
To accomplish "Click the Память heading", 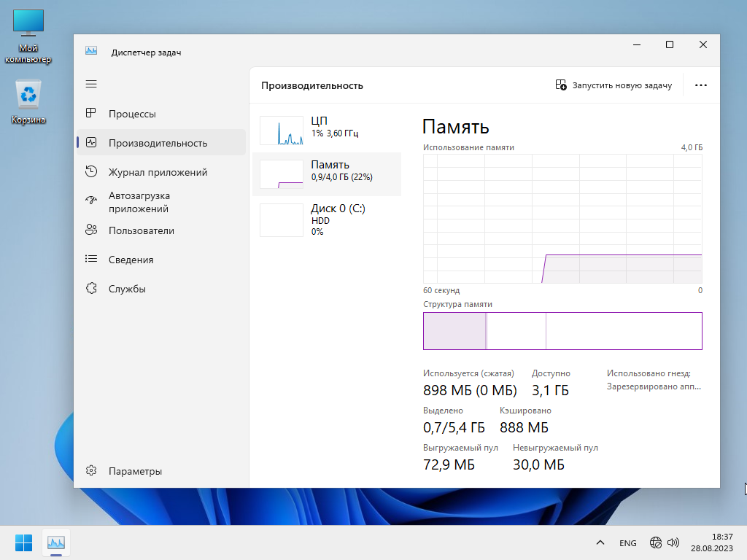I will click(455, 127).
